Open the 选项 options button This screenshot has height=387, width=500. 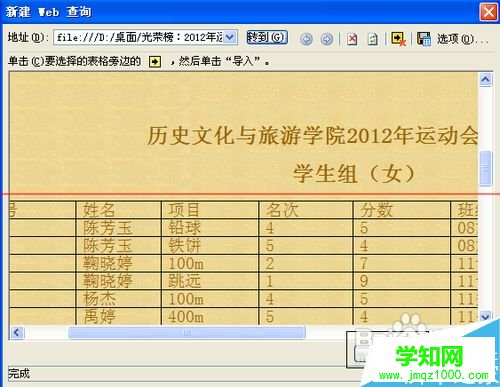(x=462, y=39)
